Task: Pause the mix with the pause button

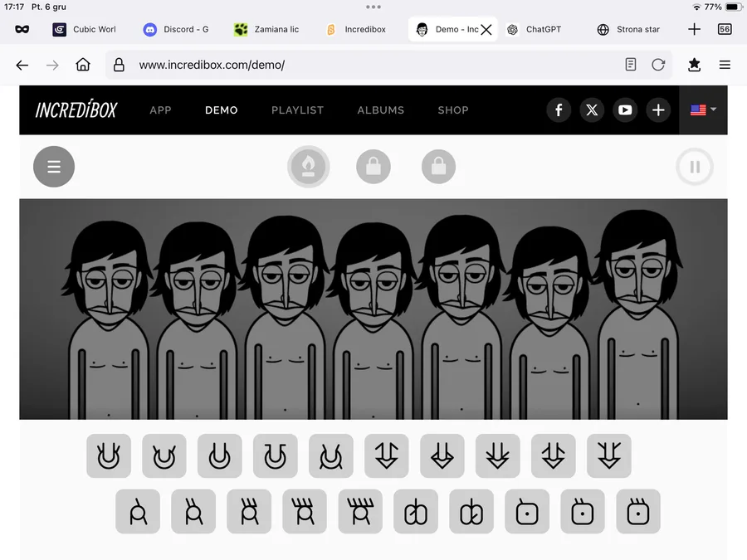Action: pyautogui.click(x=695, y=167)
